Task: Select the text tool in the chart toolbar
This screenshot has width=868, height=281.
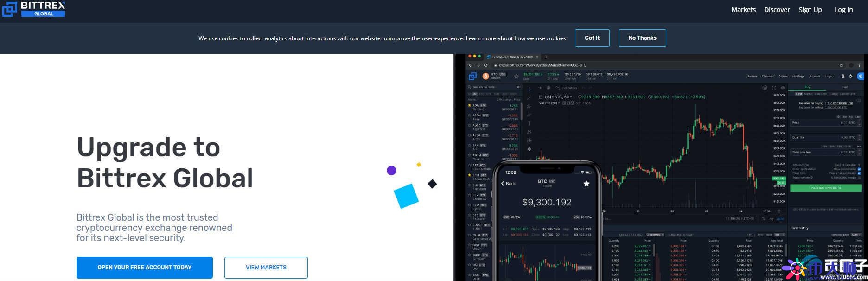Action: click(529, 123)
